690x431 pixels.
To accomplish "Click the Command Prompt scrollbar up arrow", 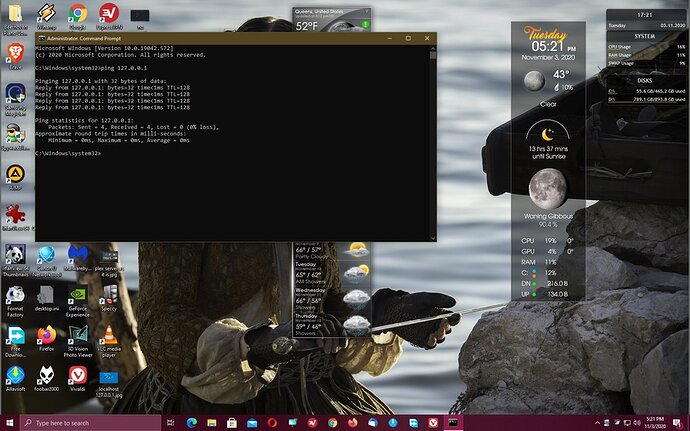I will pos(433,48).
